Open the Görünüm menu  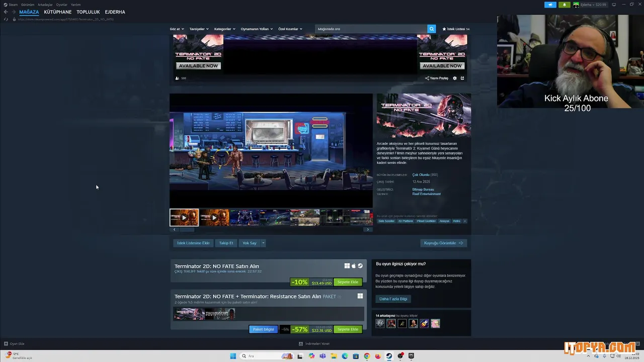[28, 5]
